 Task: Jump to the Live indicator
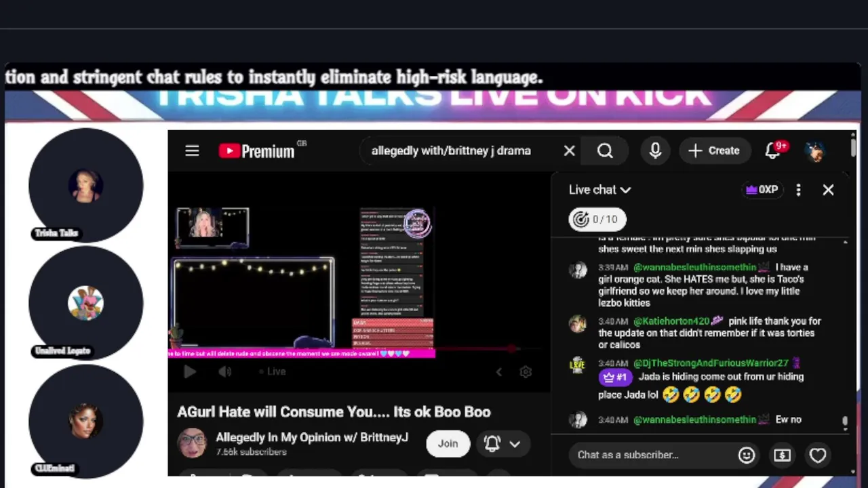click(272, 371)
